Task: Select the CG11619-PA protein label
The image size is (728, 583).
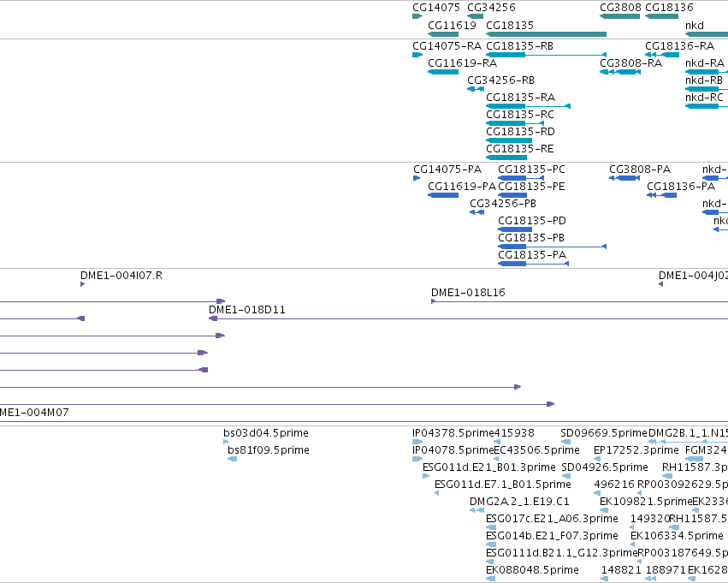Action: (462, 187)
